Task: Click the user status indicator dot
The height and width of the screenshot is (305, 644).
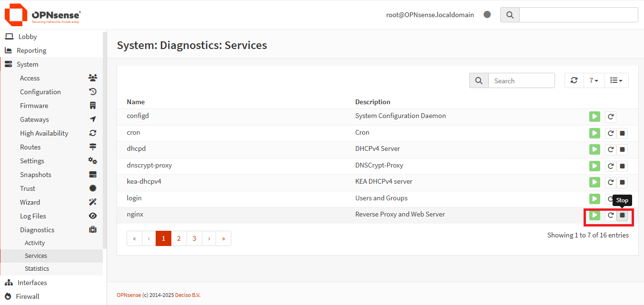Action: tap(487, 15)
